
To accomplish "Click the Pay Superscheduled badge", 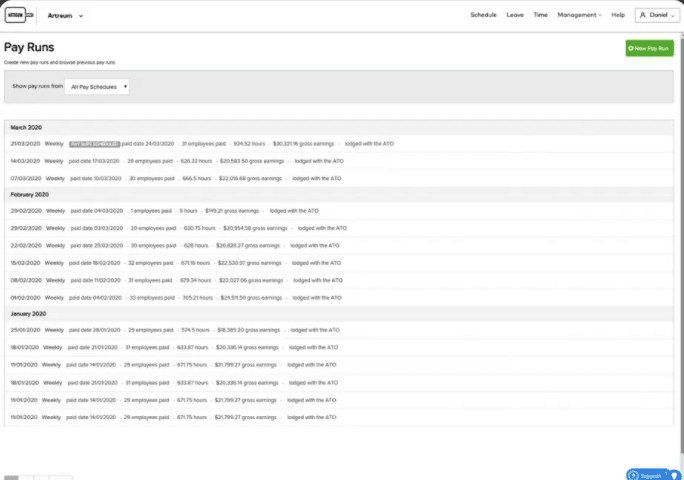I will (94, 144).
